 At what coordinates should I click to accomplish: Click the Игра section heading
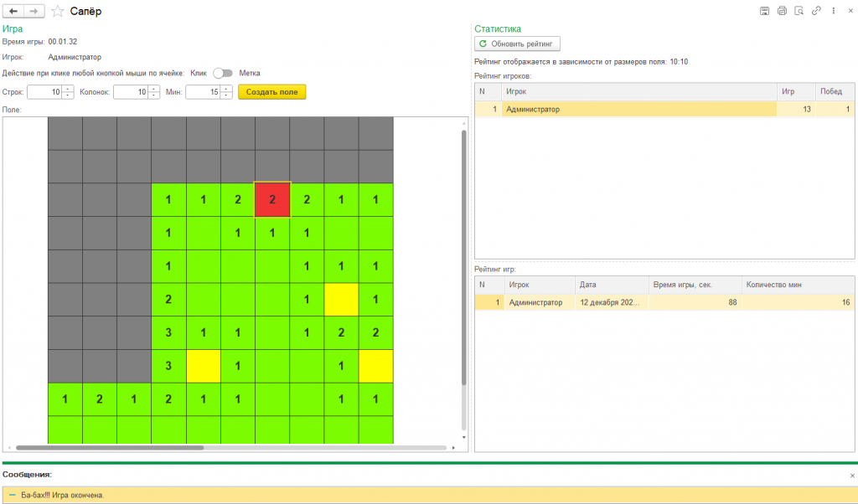[x=13, y=29]
